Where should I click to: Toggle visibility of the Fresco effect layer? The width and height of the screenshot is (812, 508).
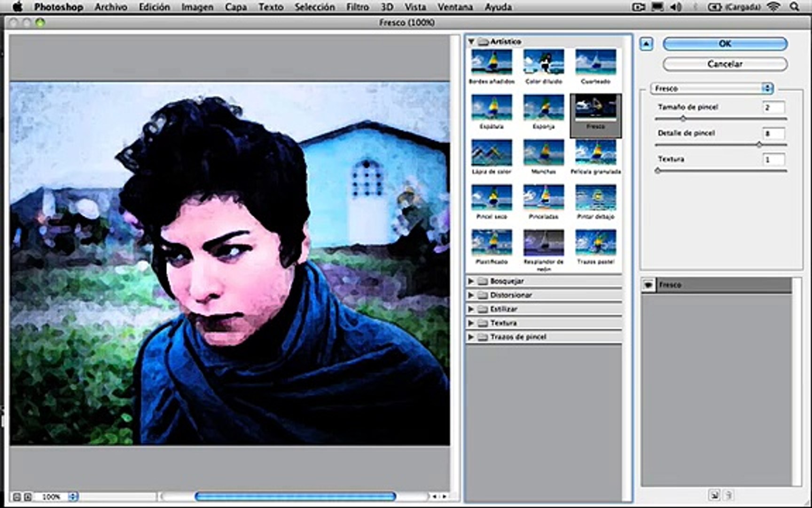click(648, 285)
